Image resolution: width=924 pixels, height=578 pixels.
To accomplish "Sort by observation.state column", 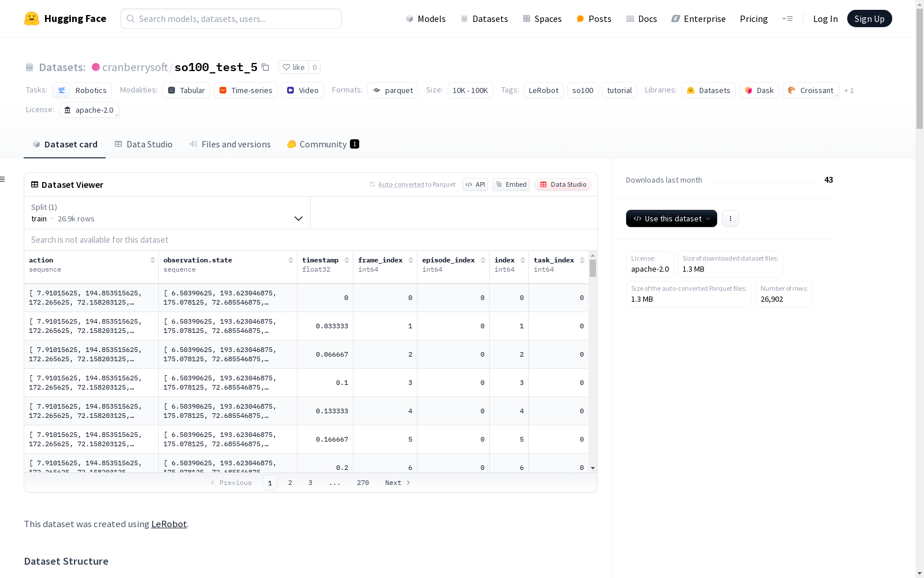I will click(x=290, y=260).
